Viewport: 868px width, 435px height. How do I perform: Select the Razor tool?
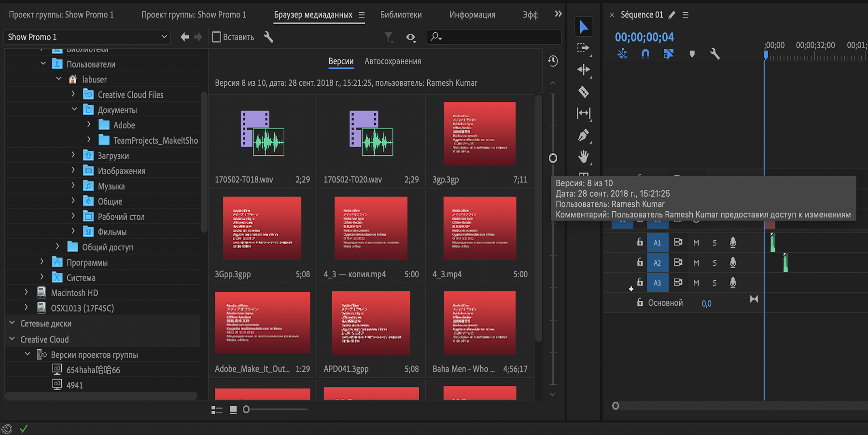pyautogui.click(x=584, y=92)
